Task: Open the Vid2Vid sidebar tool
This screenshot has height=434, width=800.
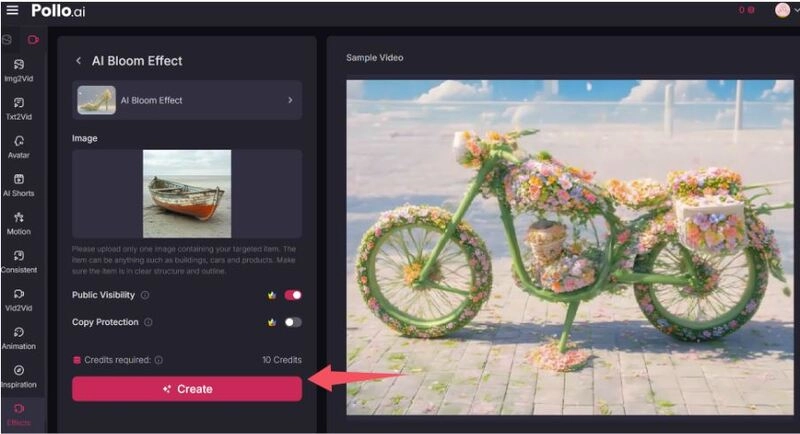Action: click(x=18, y=299)
